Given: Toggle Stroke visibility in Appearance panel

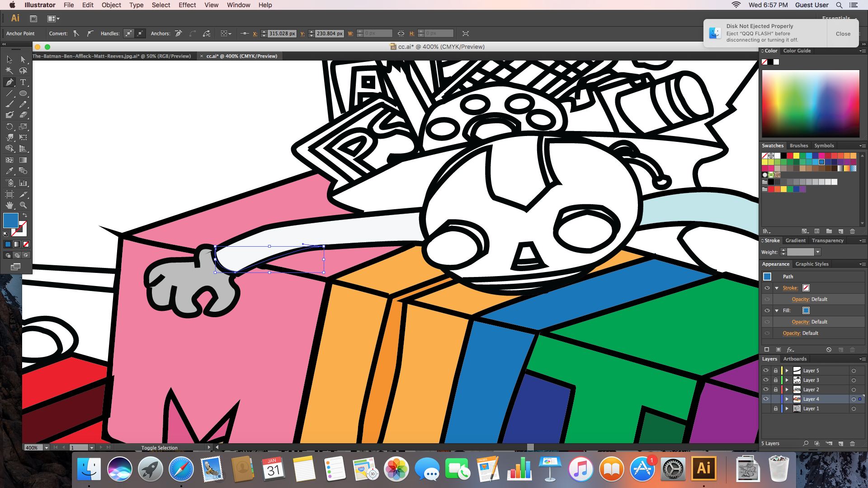Looking at the screenshot, I should click(767, 288).
